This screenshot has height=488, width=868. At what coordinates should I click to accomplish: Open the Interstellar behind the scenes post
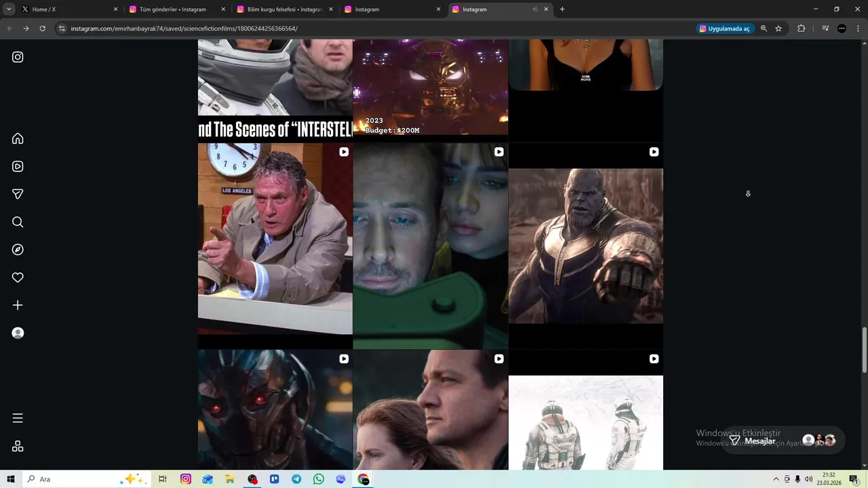pyautogui.click(x=275, y=89)
